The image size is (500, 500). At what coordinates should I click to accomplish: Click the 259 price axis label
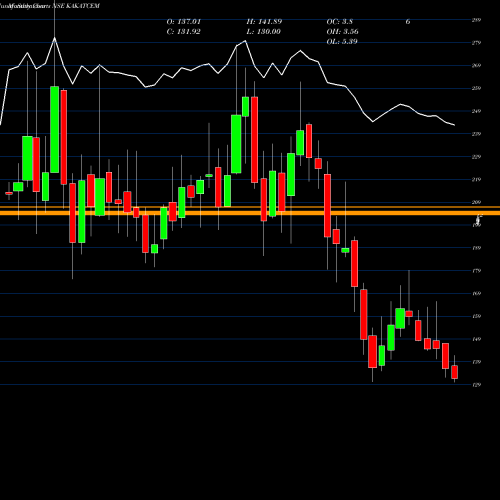coord(476,88)
